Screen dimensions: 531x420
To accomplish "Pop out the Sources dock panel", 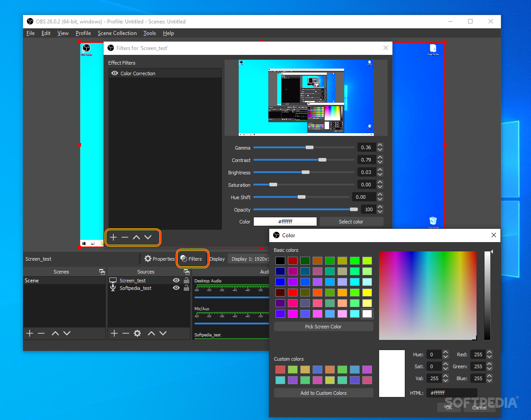I will pos(186,272).
